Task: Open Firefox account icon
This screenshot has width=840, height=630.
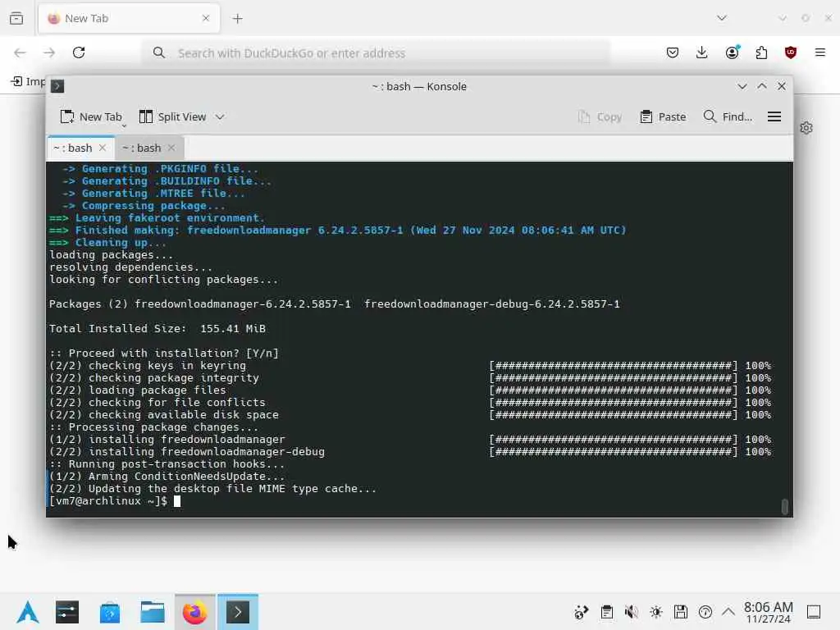Action: coord(732,52)
